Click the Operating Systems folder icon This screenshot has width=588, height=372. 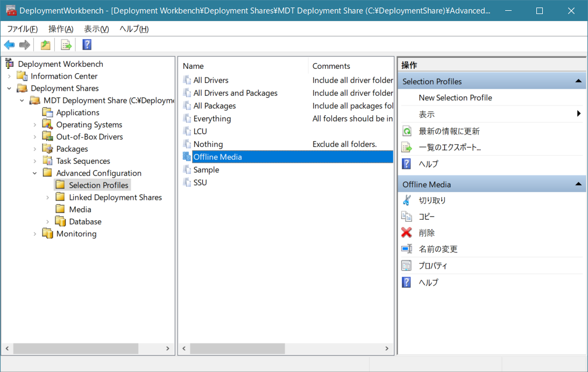pos(48,124)
